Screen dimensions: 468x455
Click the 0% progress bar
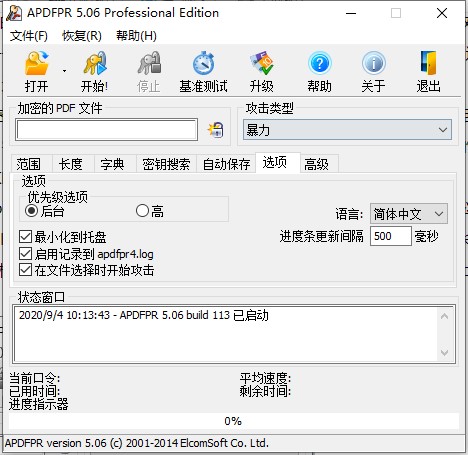234,421
